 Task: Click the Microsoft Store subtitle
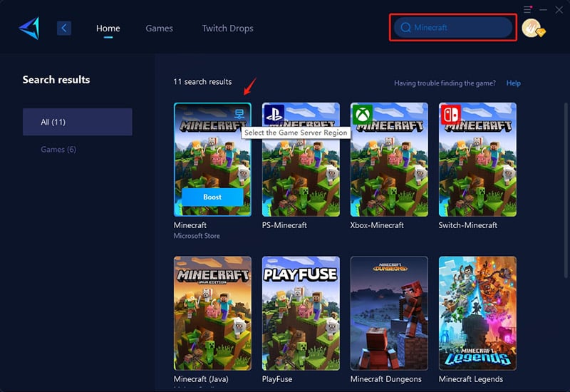pos(197,236)
